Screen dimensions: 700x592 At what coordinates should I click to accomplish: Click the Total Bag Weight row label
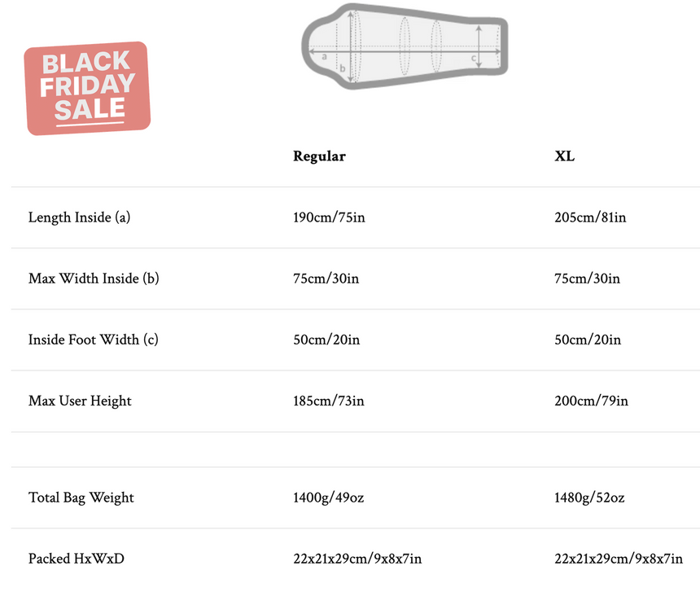[81, 498]
